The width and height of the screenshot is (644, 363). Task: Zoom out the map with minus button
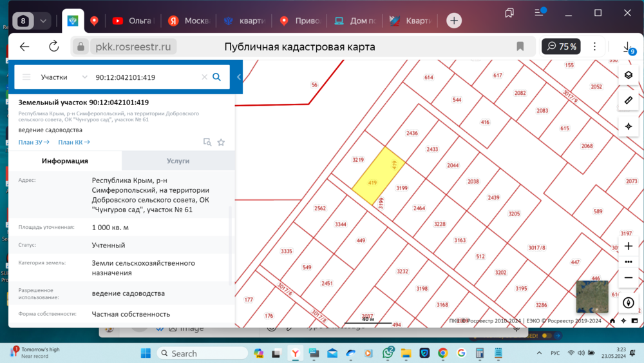[x=629, y=277]
